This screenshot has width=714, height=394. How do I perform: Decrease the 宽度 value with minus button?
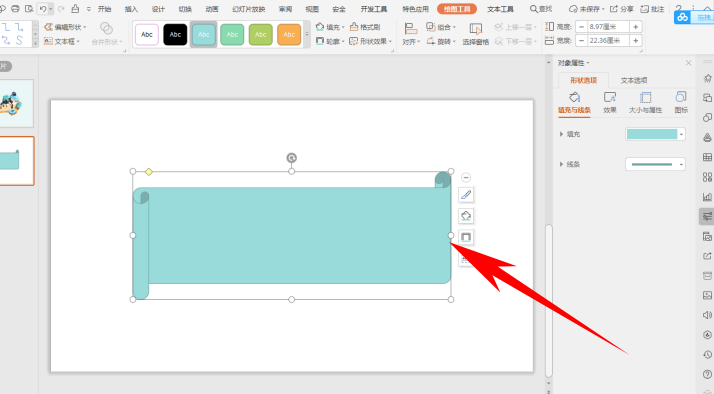click(581, 41)
